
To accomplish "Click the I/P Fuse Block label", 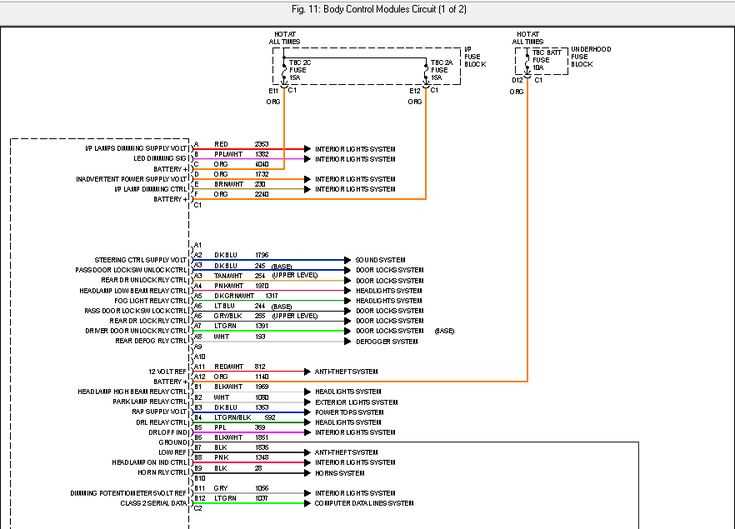I will click(476, 57).
